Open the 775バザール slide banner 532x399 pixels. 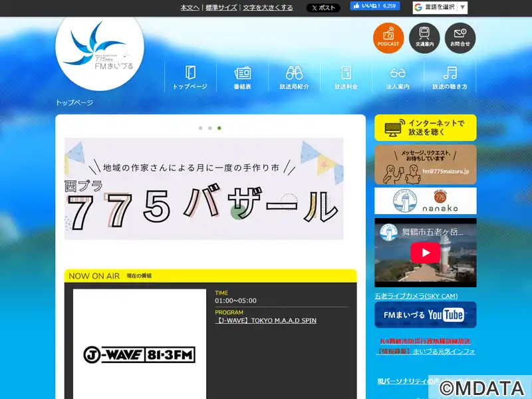[x=203, y=189]
